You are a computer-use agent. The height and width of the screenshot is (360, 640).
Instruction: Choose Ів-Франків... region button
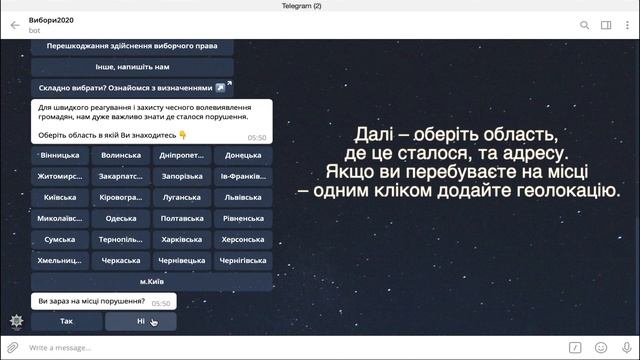243,177
